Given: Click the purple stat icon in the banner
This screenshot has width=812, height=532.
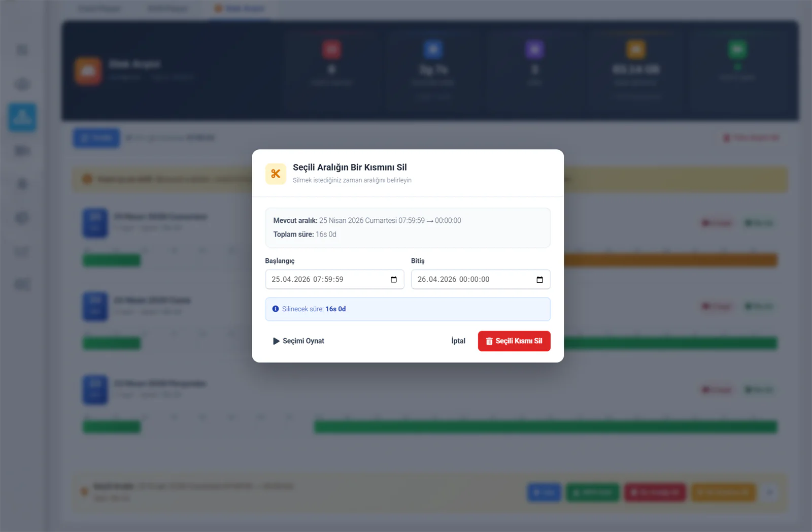Looking at the screenshot, I should [x=534, y=49].
